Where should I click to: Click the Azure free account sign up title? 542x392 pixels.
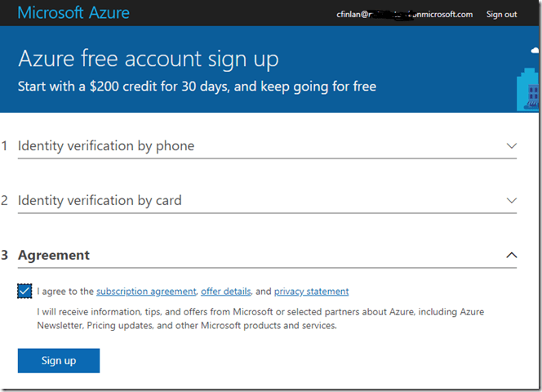coord(148,59)
